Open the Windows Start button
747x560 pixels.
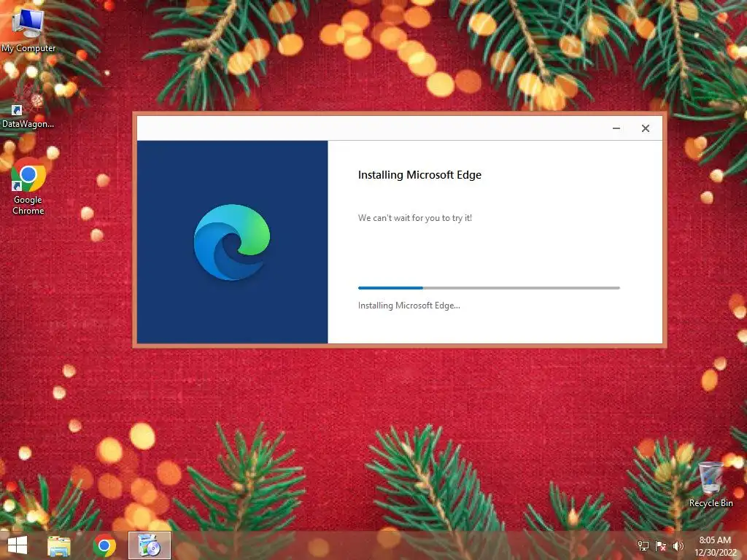18,545
